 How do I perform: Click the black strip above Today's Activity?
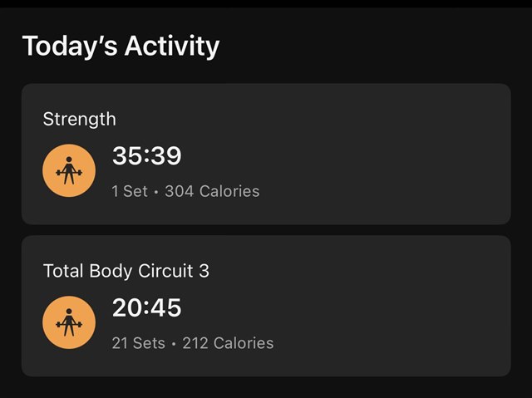[266, 4]
